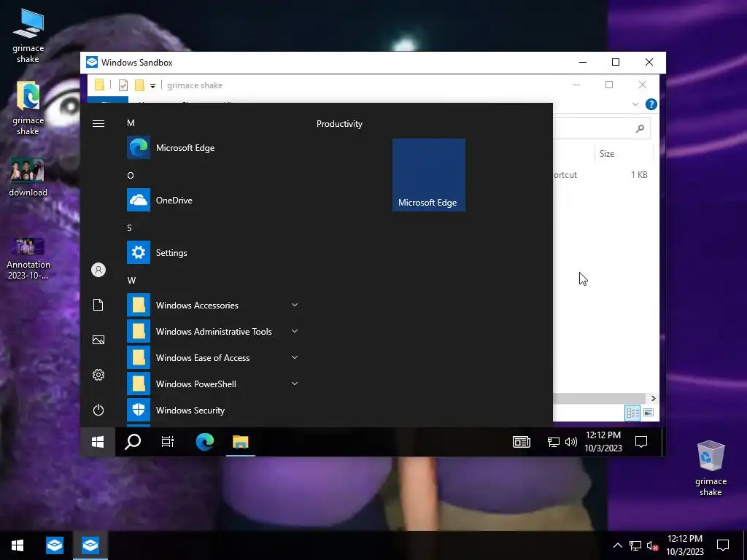Click the Microsoft Edge Productivity tile
This screenshot has width=747, height=560.
coord(429,175)
